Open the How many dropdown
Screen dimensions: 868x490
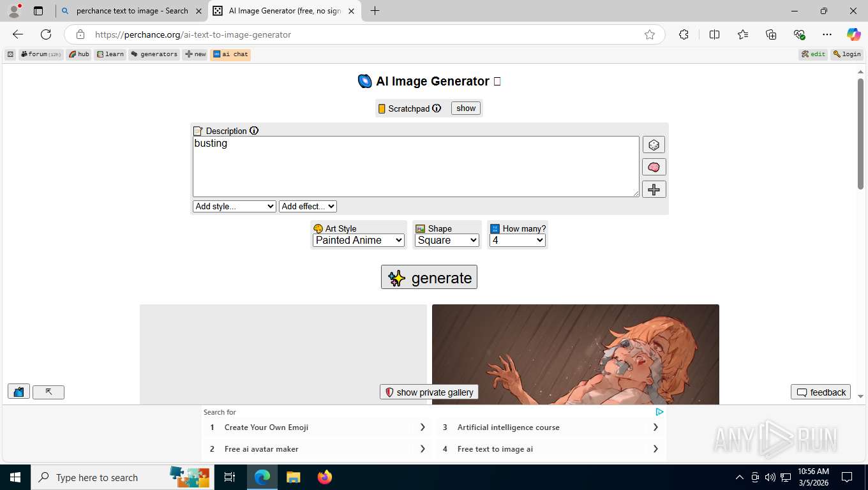518,241
